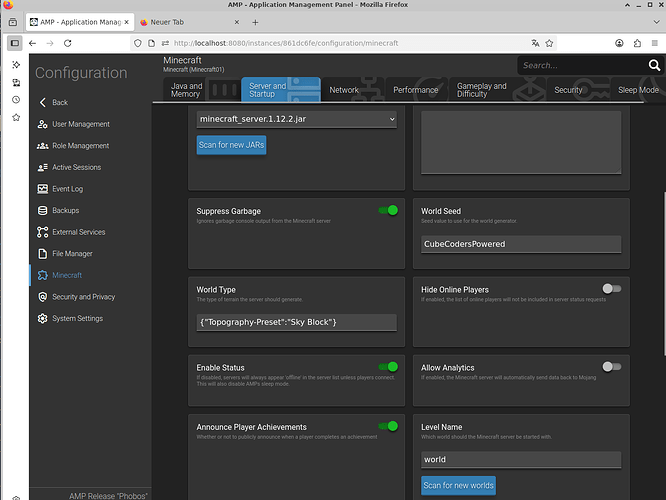Switch to Security tab
This screenshot has height=500, width=666.
pyautogui.click(x=578, y=90)
